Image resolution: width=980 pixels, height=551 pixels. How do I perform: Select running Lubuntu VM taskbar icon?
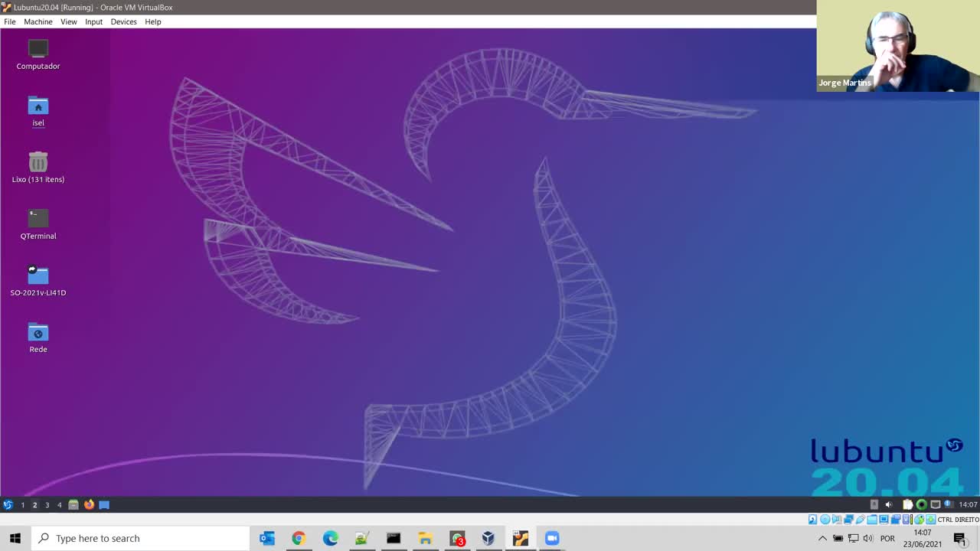(x=521, y=538)
